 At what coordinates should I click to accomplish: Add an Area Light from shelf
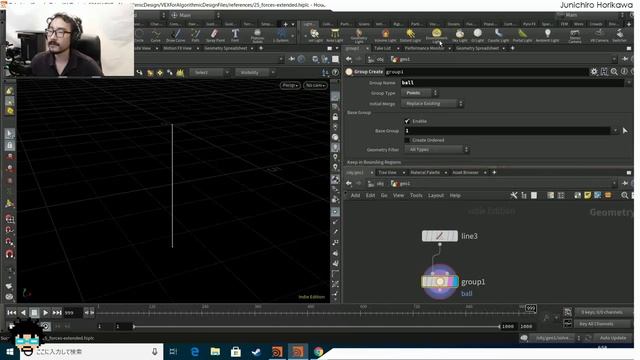click(335, 36)
